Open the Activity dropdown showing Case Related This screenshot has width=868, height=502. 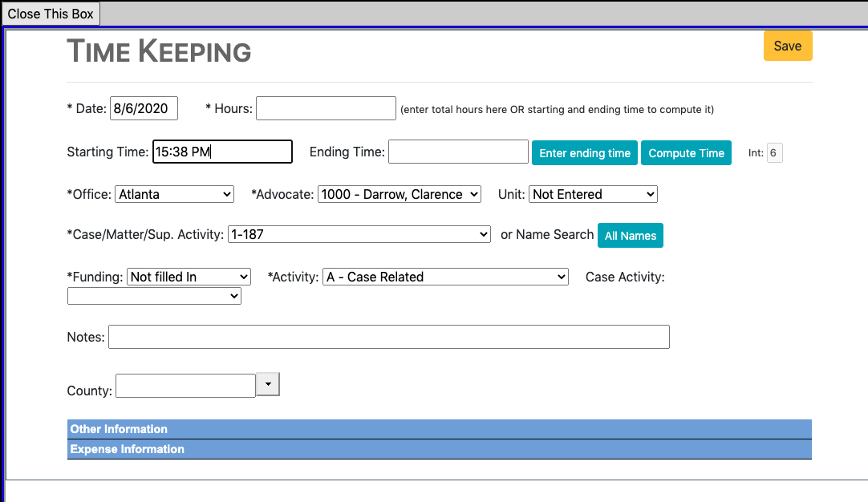444,277
